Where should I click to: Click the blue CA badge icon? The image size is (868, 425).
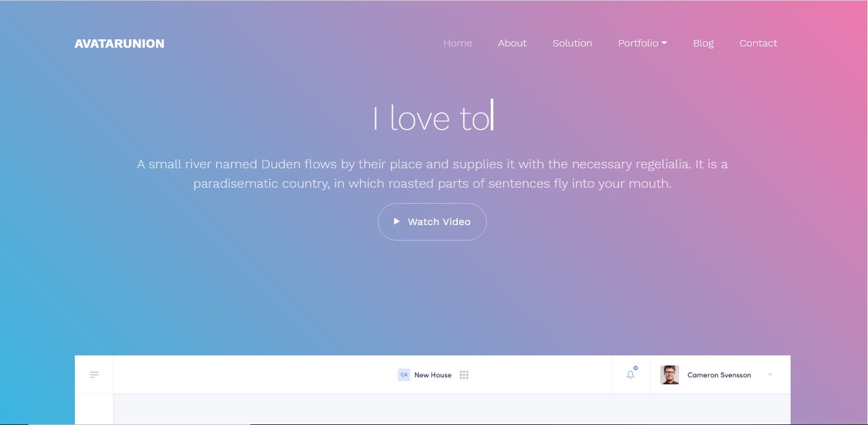pyautogui.click(x=404, y=375)
